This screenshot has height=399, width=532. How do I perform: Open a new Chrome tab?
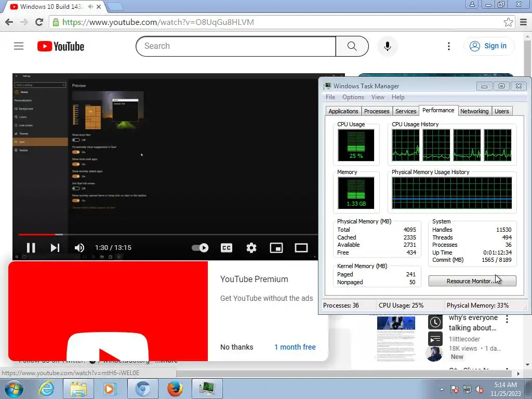(115, 6)
